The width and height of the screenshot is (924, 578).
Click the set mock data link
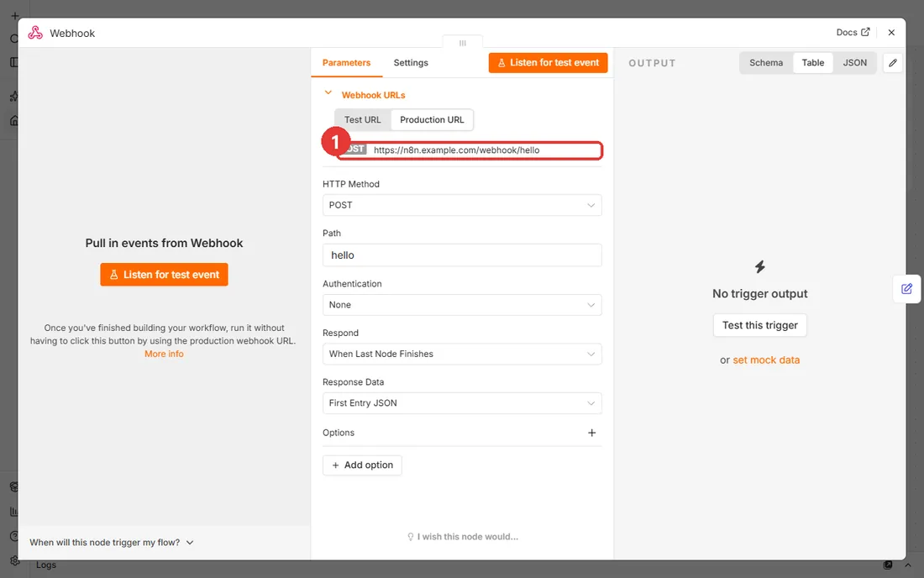pos(766,360)
